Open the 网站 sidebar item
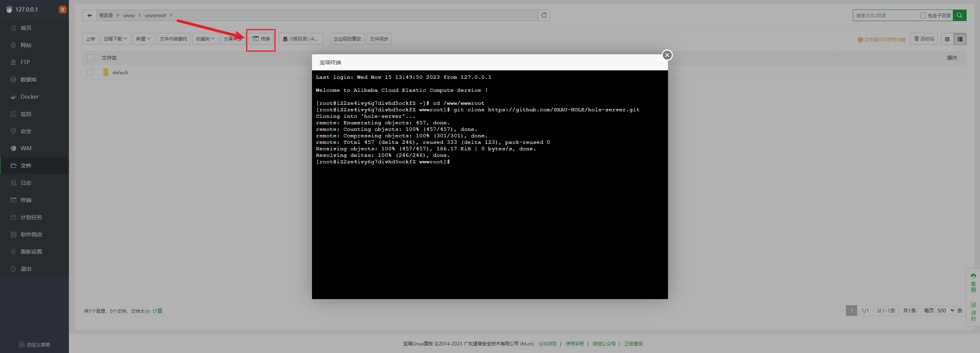The width and height of the screenshot is (980, 353). (34, 45)
